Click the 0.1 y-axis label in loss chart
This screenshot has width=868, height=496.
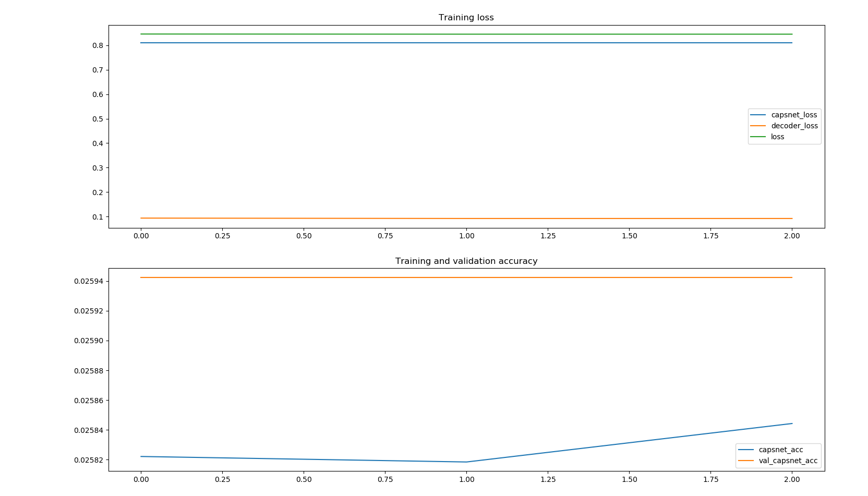(x=98, y=217)
